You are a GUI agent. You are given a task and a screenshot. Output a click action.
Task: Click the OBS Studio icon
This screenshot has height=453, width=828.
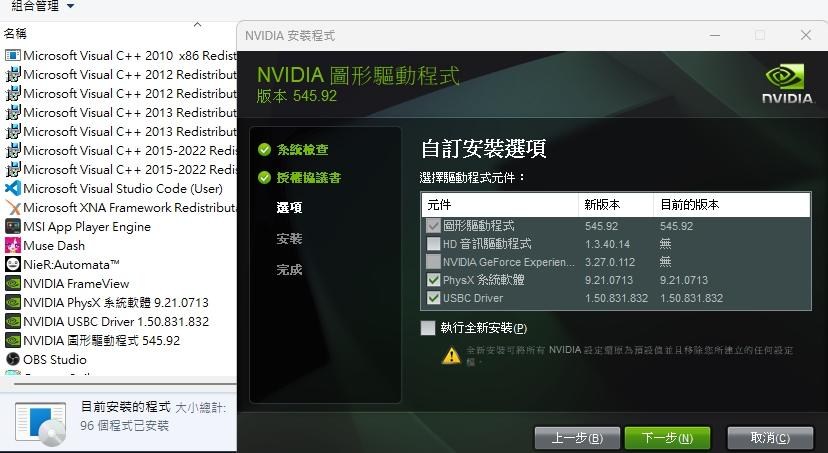[13, 360]
